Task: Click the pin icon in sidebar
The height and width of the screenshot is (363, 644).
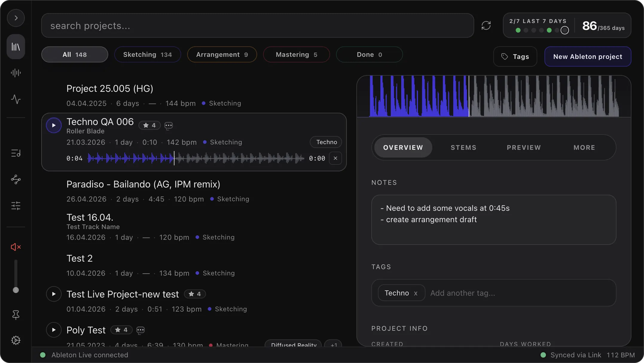Action: pos(16,315)
